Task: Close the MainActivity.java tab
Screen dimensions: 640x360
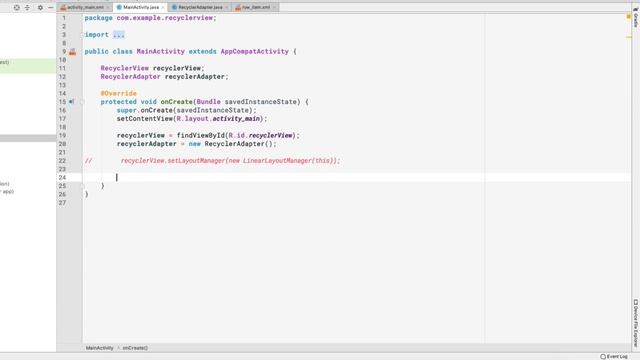Action: click(x=163, y=7)
